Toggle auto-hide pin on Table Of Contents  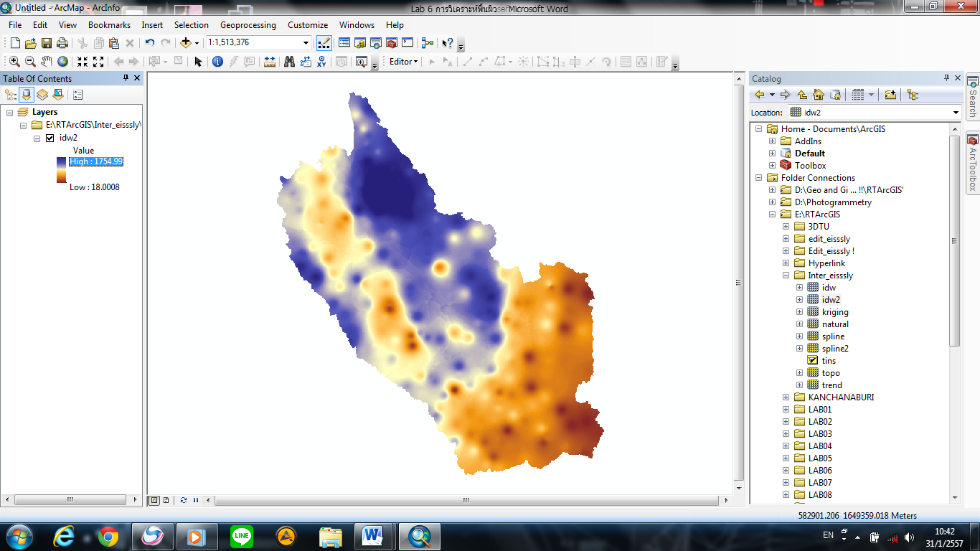pyautogui.click(x=126, y=78)
